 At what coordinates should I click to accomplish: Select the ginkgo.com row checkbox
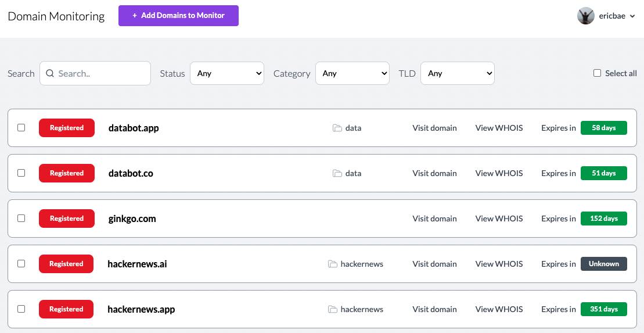coord(21,219)
